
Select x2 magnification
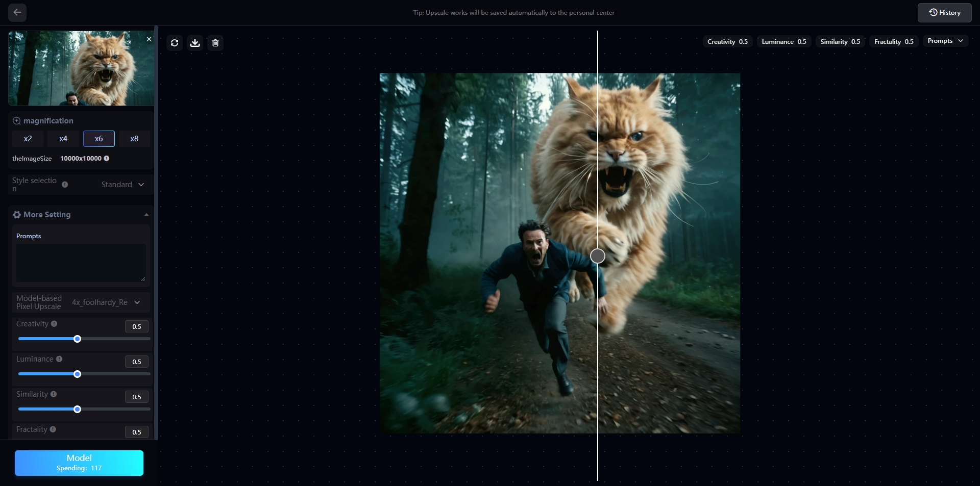tap(28, 139)
